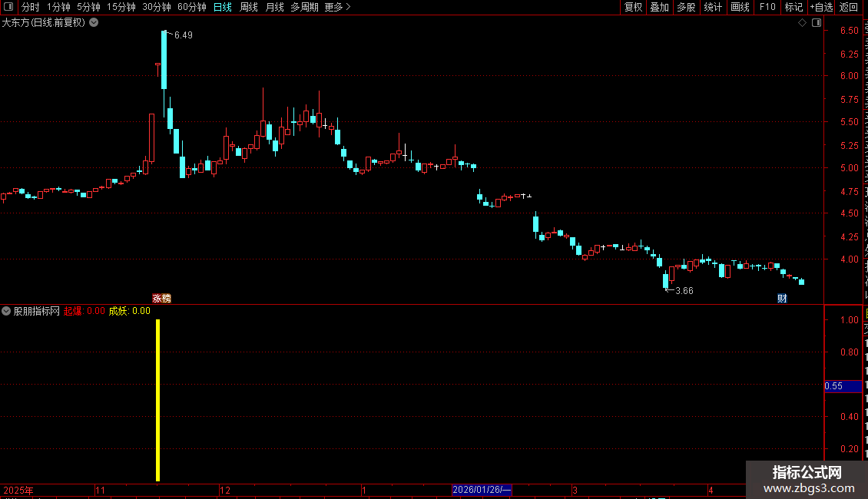
Task: Switch to 月线 monthly chart
Action: 274,7
